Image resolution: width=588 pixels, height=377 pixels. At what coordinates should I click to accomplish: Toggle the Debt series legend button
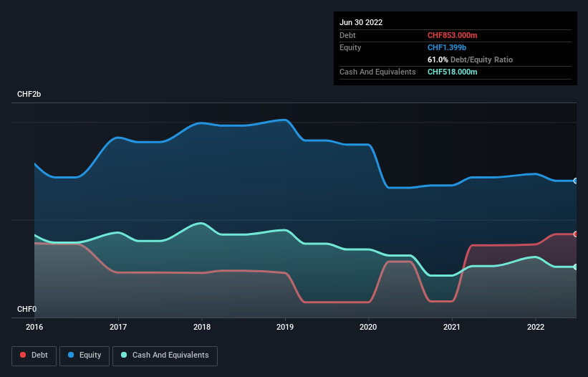(x=34, y=355)
